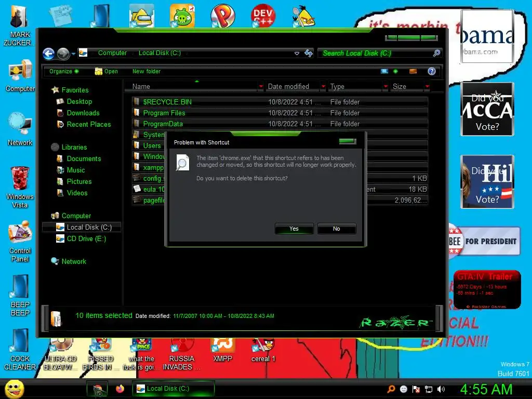Screen dimensions: 532x399
Task: Open Recent Places under Favorites
Action: tap(84, 125)
